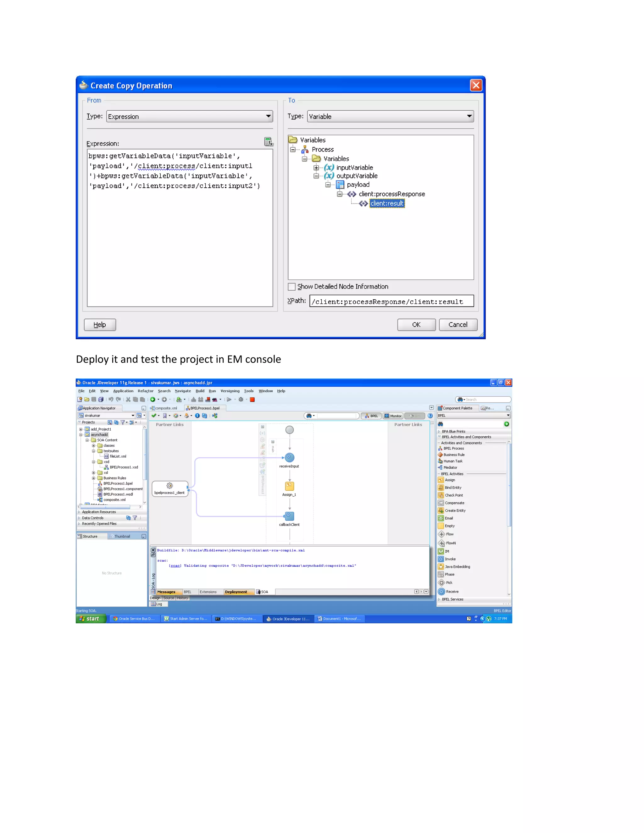Click the Undo icon in JDeveloper toolbar
Screen dimensions: 644x833
tap(111, 399)
